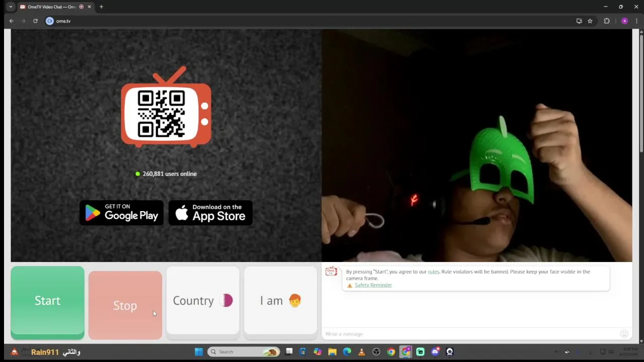Show hidden system tray icons
This screenshot has width=644, height=362.
coord(556,352)
